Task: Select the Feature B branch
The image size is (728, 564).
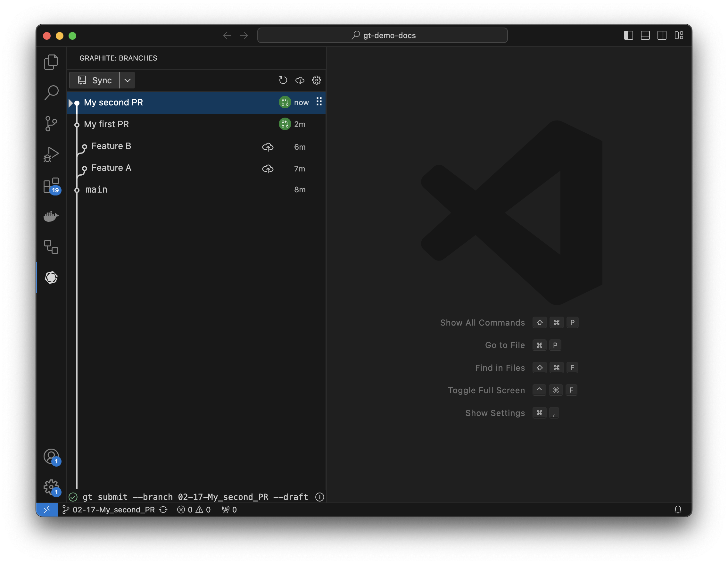Action: 111,146
